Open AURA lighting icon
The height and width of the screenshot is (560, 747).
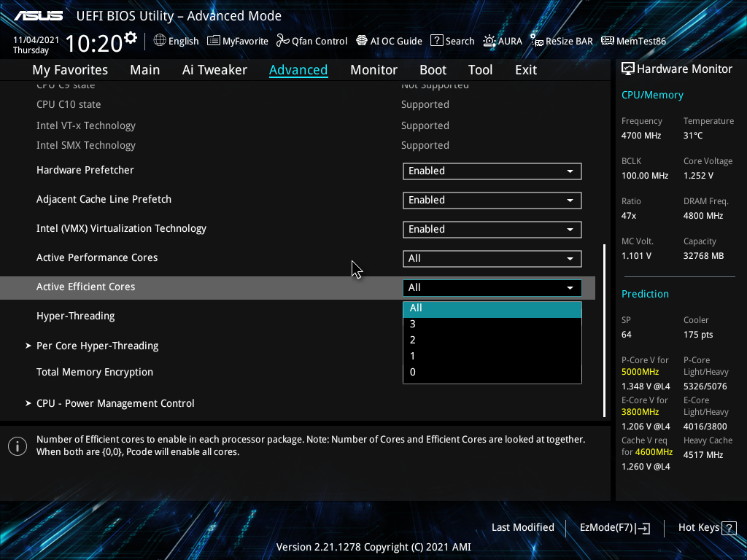click(489, 41)
